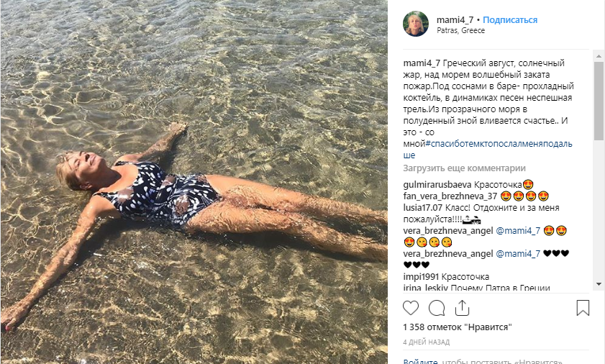Screen dimensions: 605x364
Task: Expand Загрузить еще комментарии
Action: (x=464, y=168)
